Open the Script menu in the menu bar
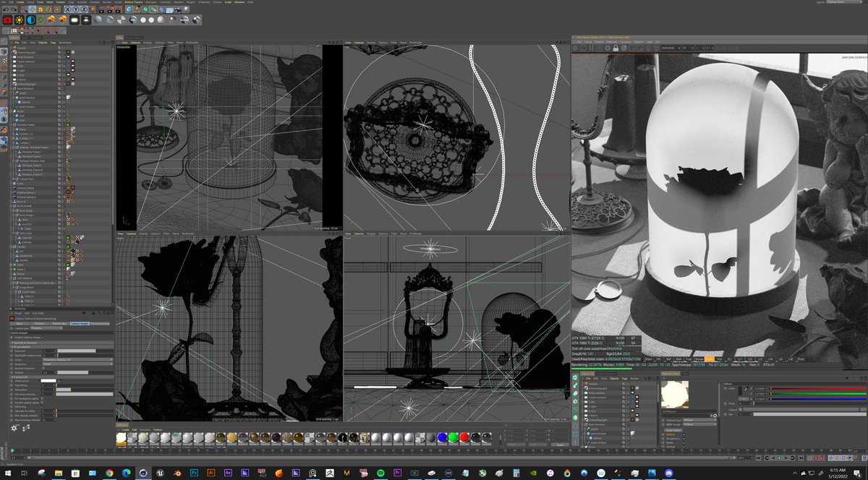Image resolution: width=868 pixels, height=480 pixels. pos(227,2)
